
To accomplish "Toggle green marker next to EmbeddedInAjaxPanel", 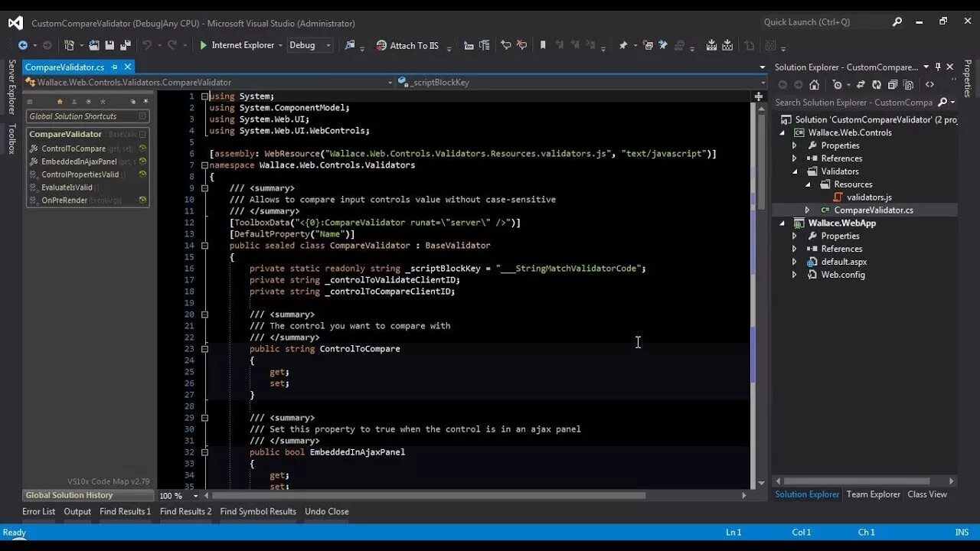I will tap(142, 161).
